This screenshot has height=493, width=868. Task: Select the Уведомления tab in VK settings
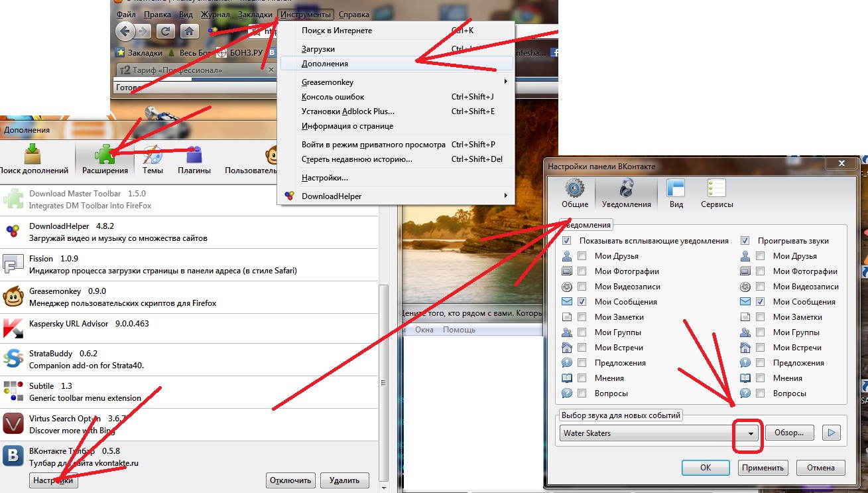(x=626, y=194)
